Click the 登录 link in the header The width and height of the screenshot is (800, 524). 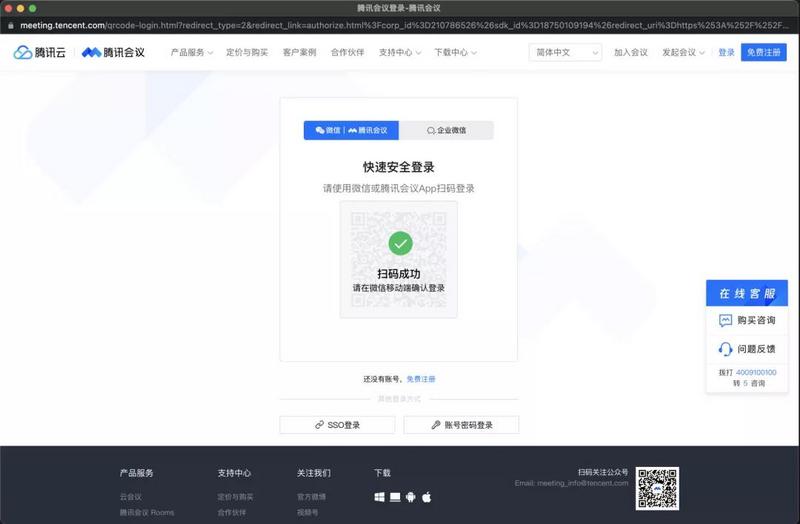pos(727,52)
